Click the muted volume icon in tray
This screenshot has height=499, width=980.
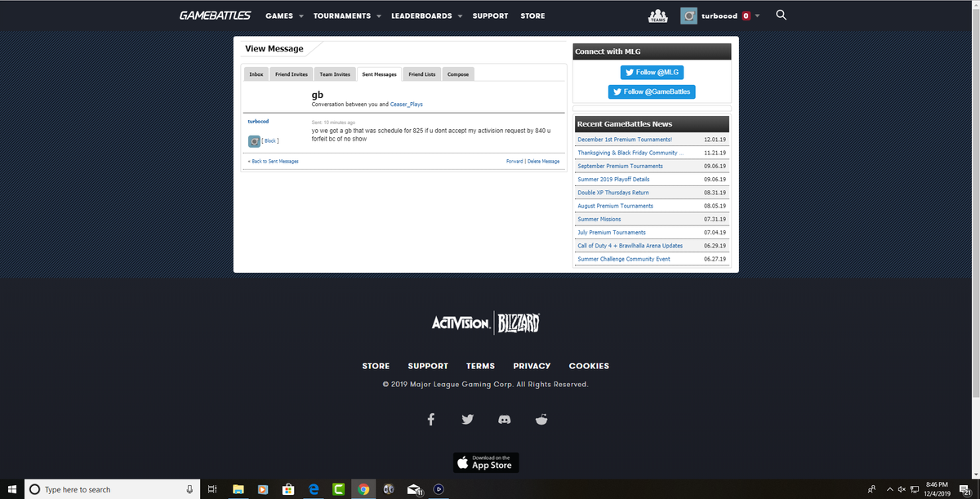(x=902, y=489)
